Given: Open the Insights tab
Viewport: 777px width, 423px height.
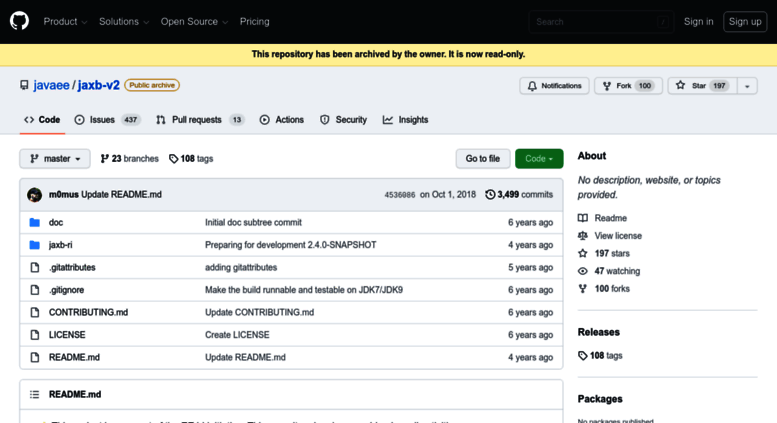Looking at the screenshot, I should 405,120.
